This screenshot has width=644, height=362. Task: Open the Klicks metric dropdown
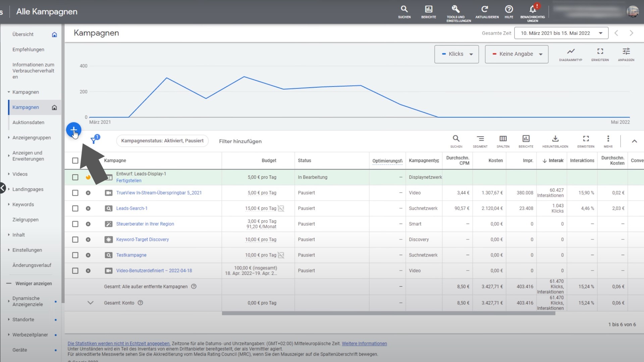click(457, 54)
